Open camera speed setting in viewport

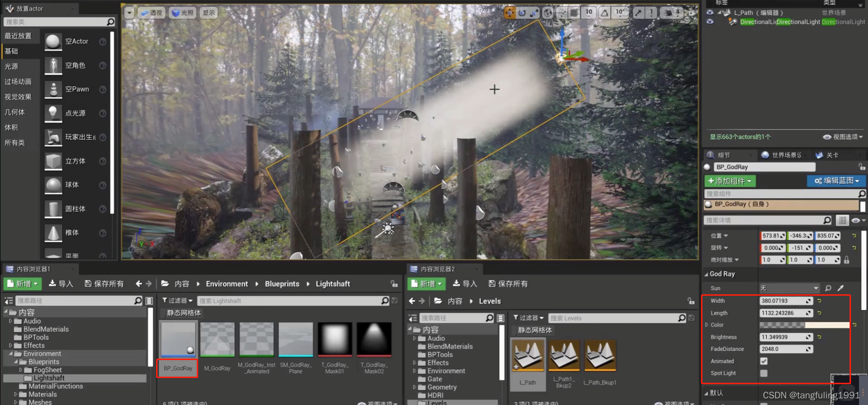click(672, 13)
